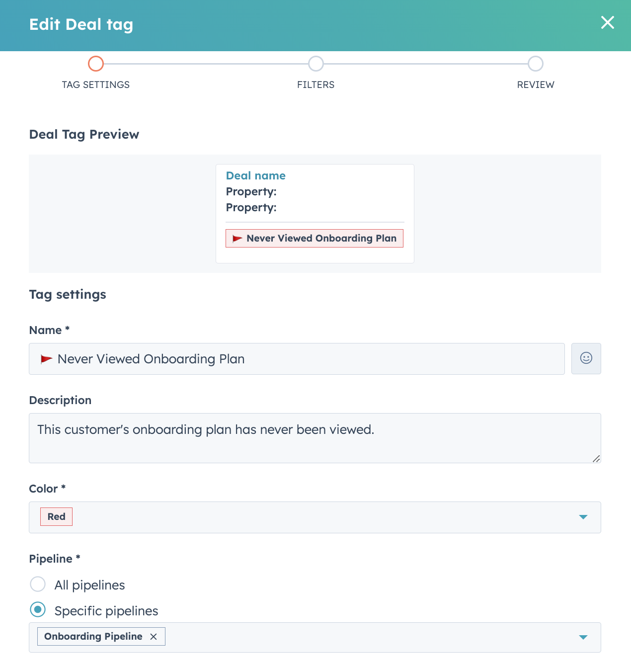This screenshot has width=631, height=672.
Task: Click the TAG SETTINGS step label
Action: click(96, 85)
